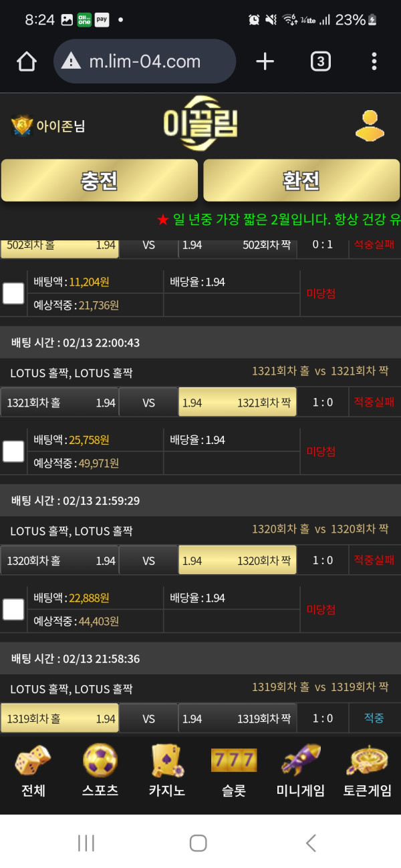Open a new browser tab with plus icon
The image size is (401, 868).
tap(265, 61)
